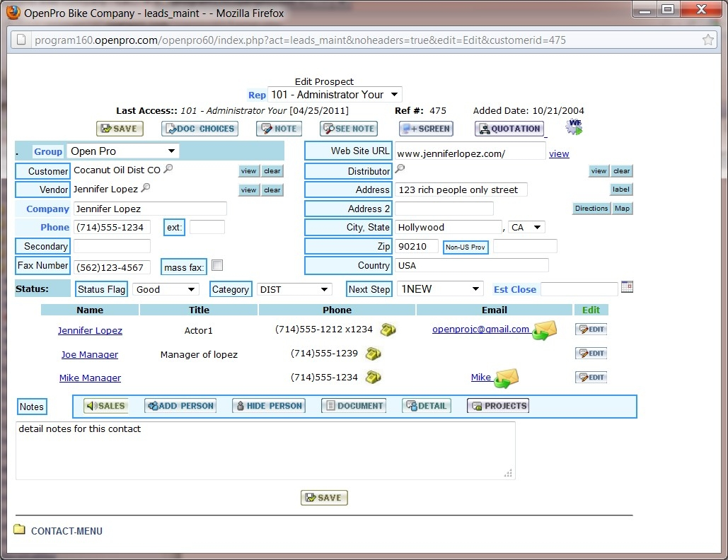The image size is (728, 560).
Task: Click email envelope icon for Mike
Action: pos(506,378)
